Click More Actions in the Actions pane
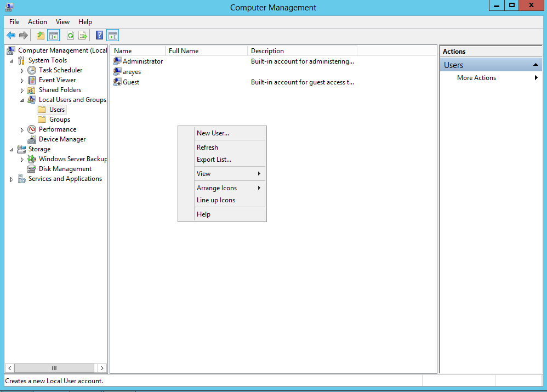 pos(476,78)
